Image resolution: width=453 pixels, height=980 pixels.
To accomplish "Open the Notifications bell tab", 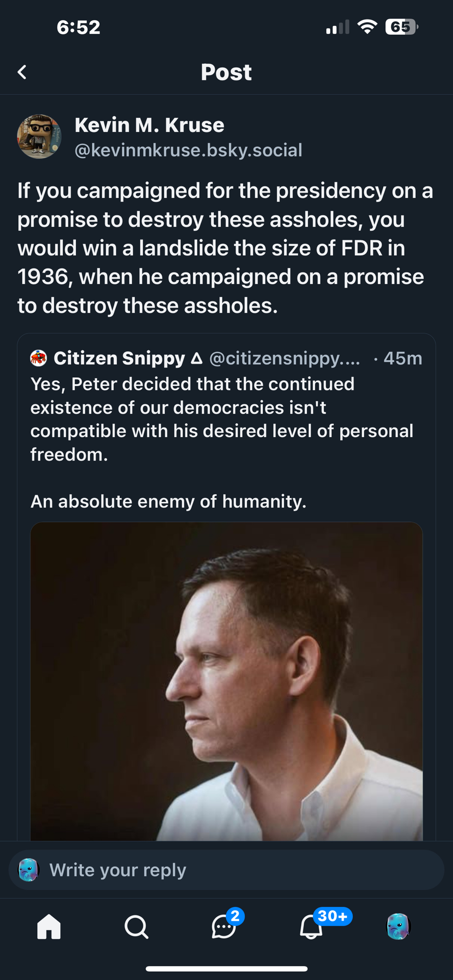I will [311, 927].
